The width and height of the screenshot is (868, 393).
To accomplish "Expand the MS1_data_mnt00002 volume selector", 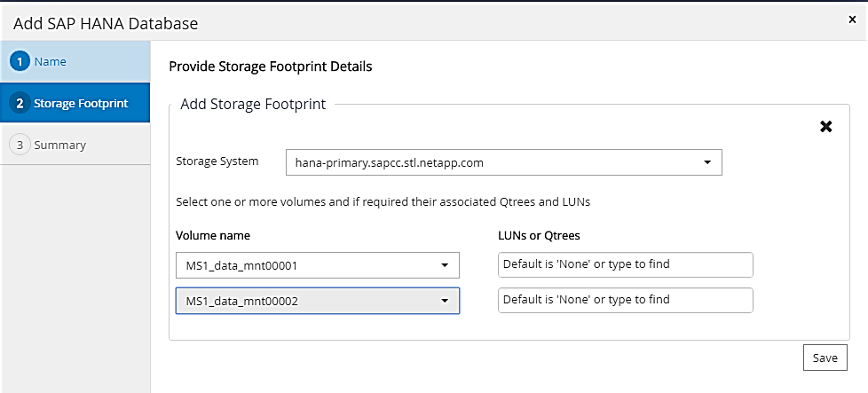I will [317, 301].
